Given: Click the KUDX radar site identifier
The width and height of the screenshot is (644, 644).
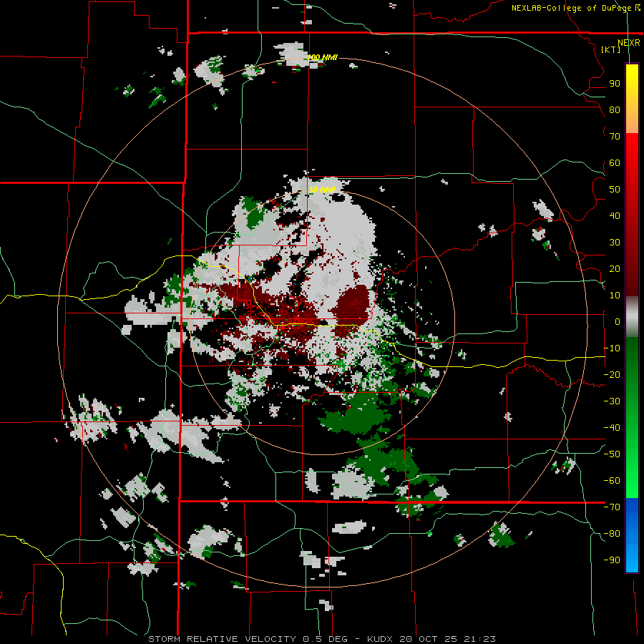Looking at the screenshot, I should [380, 639].
